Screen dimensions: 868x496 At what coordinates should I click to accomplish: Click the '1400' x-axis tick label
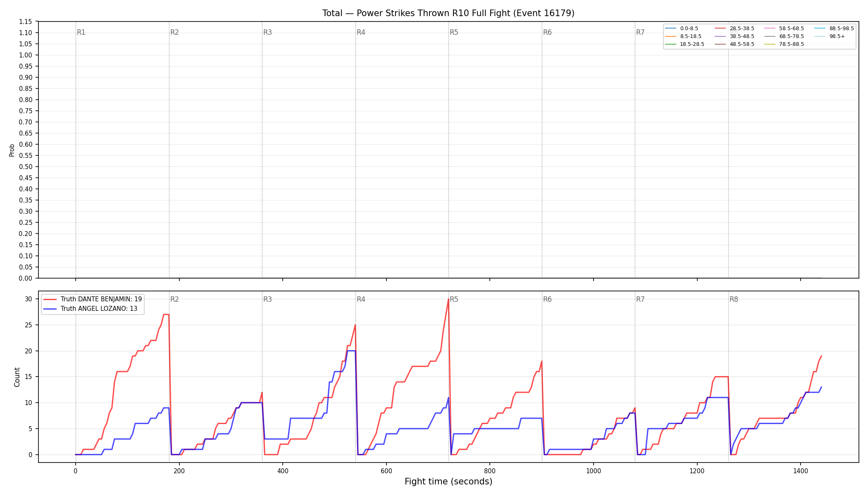tap(801, 471)
